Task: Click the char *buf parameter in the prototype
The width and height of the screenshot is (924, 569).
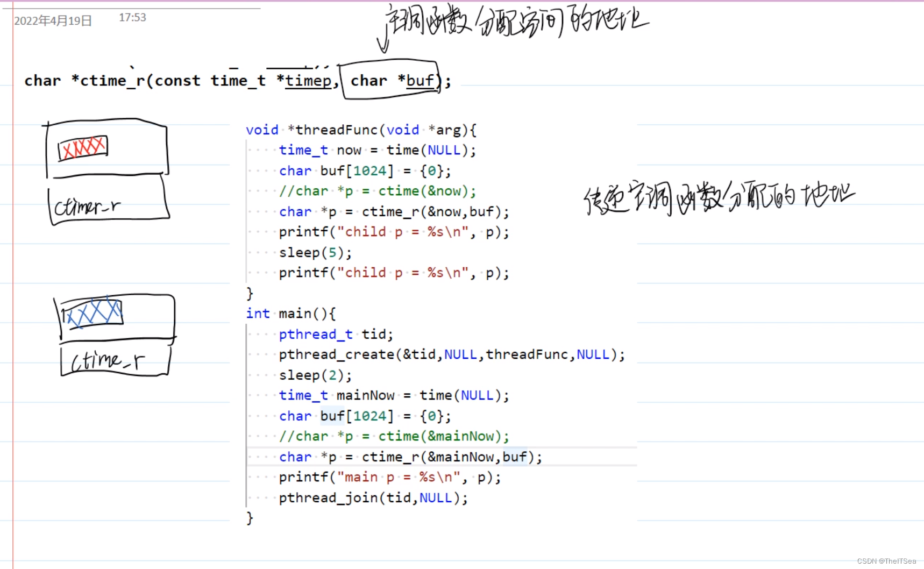Action: point(392,81)
